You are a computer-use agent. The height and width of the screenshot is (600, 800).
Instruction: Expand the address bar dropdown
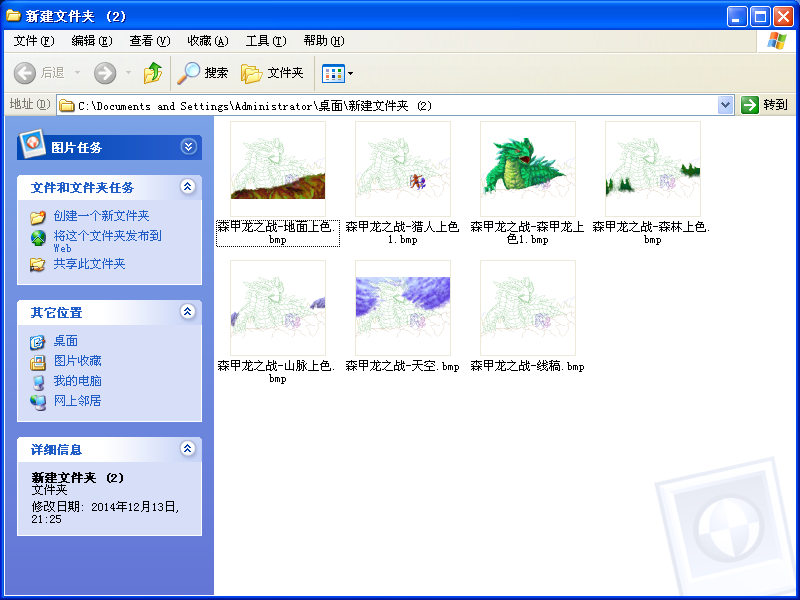point(726,106)
